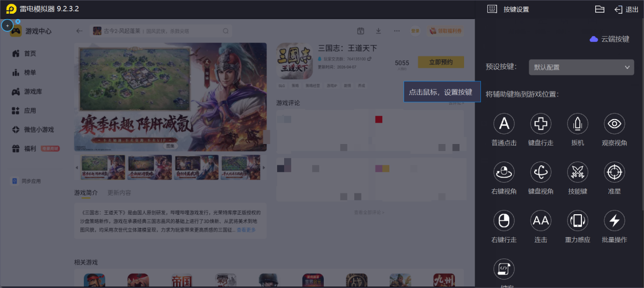Click the 查看全部评论 link

click(370, 212)
